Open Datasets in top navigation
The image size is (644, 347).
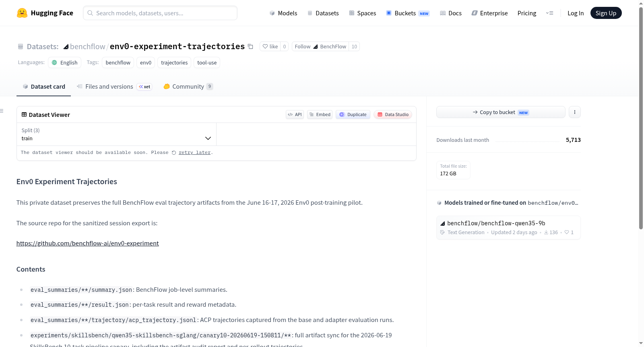323,13
